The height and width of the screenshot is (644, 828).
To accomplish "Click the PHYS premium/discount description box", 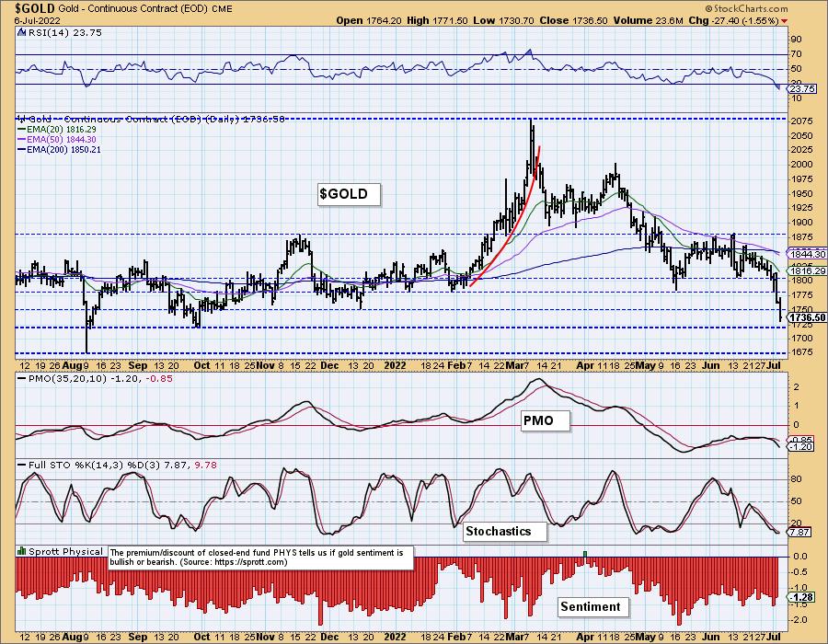I will (261, 558).
